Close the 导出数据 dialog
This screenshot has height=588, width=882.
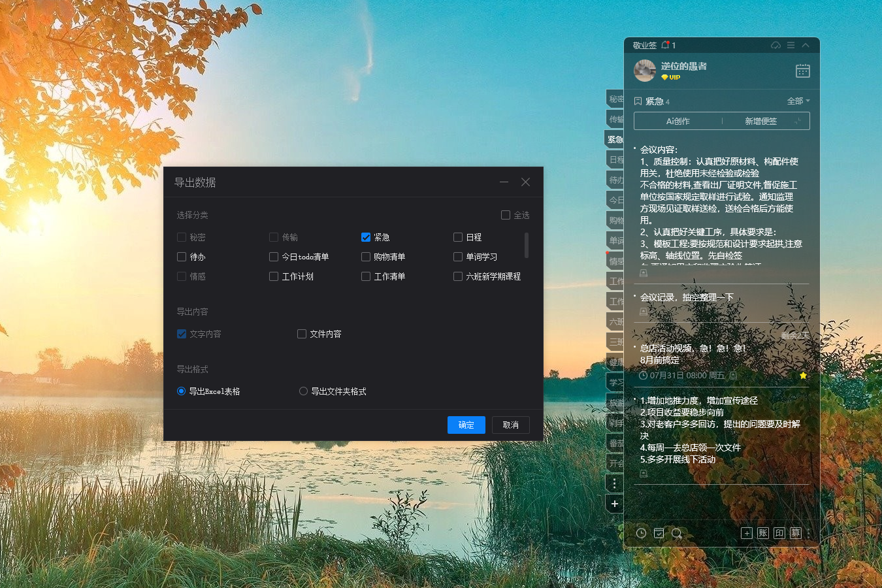[525, 182]
